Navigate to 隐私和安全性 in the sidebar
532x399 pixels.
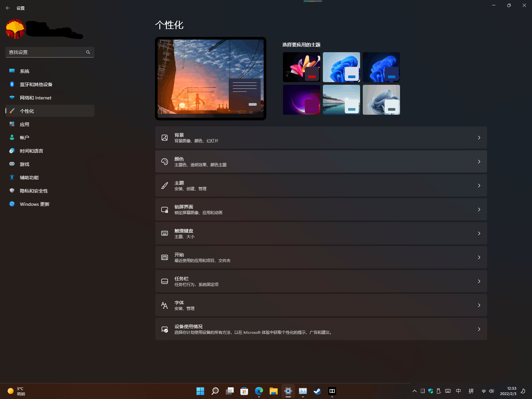coord(50,191)
